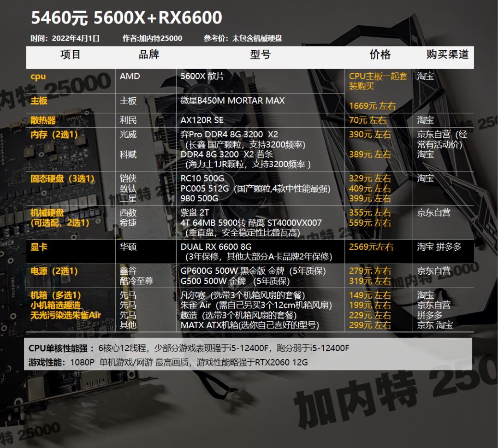Click the '机箱 (多选1)' row label
The width and height of the screenshot is (498, 448).
56,295
